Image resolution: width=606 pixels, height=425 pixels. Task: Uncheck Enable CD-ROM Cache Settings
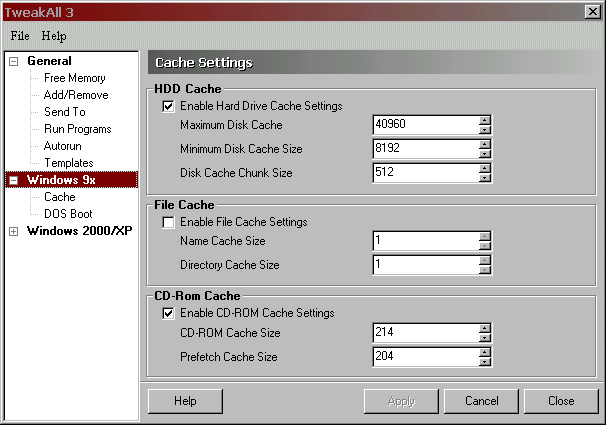pos(168,313)
